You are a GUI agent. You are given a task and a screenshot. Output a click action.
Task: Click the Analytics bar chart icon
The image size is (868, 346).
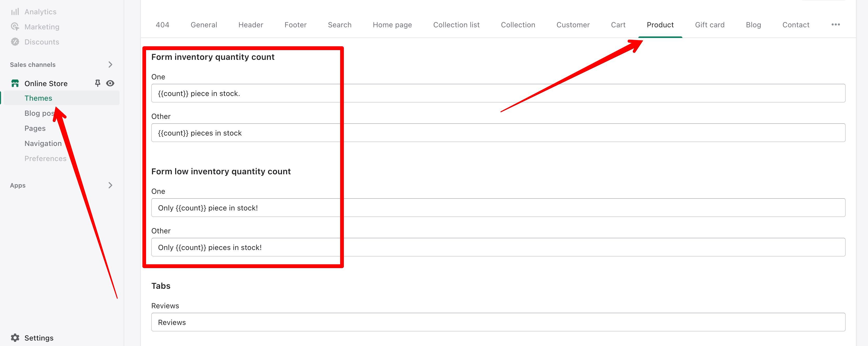[15, 12]
